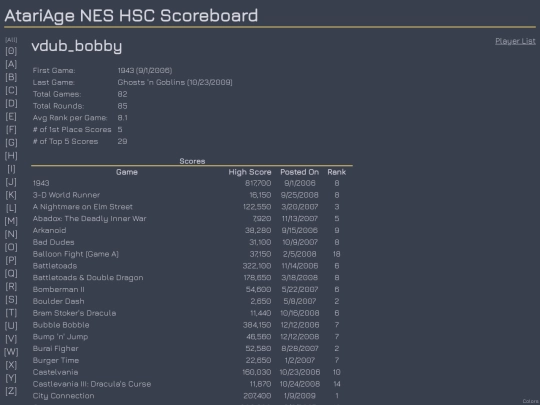Filter games by letter [R]
Image resolution: width=540 pixels, height=405 pixels.
tap(11, 287)
